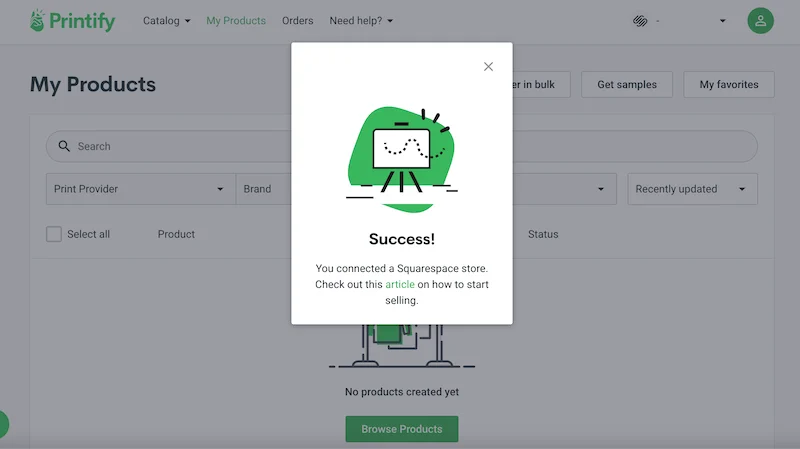Click the order in bulk button
This screenshot has width=800, height=449.
[541, 84]
